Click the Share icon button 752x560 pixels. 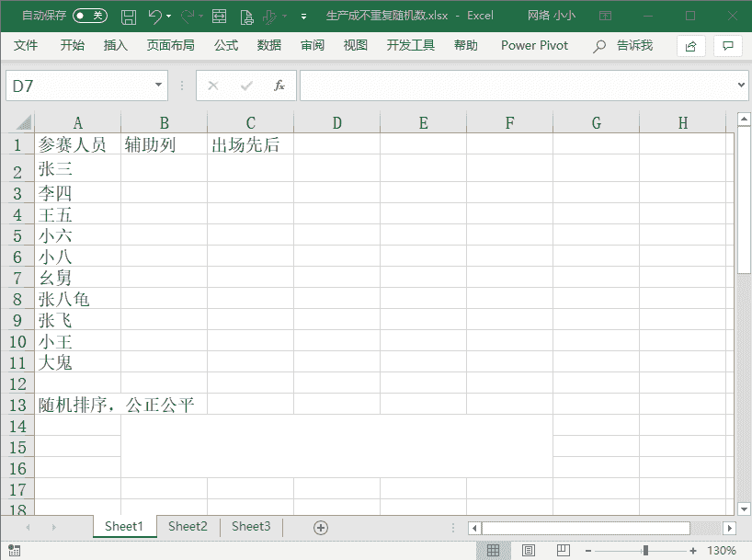tap(691, 46)
